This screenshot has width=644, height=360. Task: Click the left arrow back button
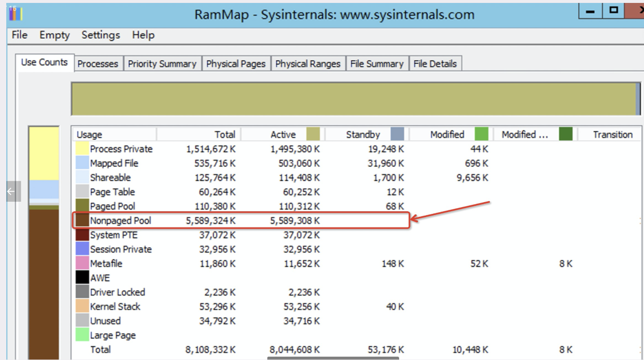point(13,191)
